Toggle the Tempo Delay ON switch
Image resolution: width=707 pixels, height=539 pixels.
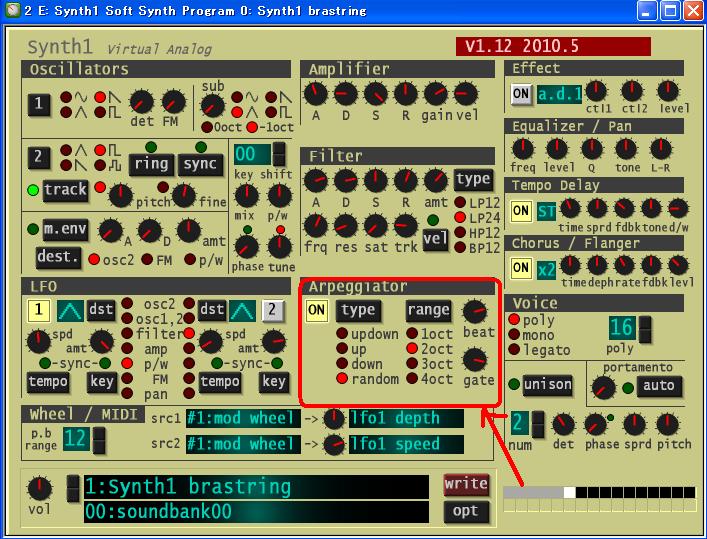click(x=521, y=211)
